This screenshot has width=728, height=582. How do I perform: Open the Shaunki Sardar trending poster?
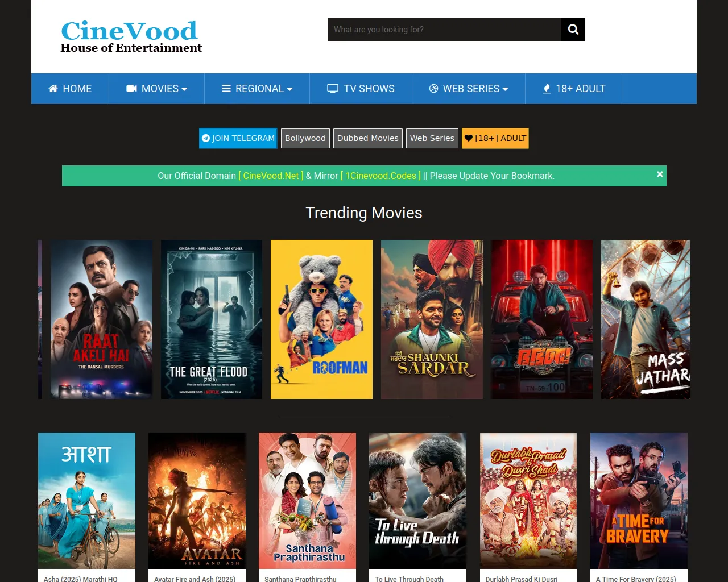tap(432, 319)
